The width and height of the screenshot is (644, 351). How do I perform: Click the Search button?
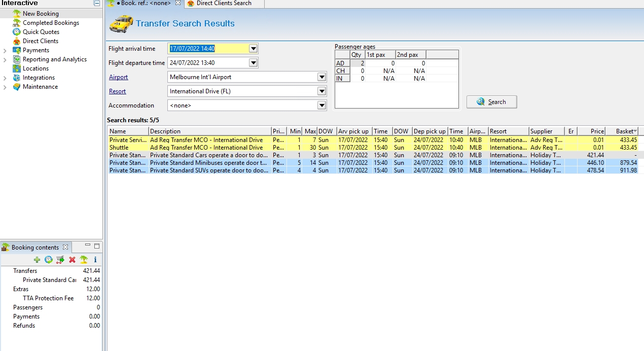[492, 102]
